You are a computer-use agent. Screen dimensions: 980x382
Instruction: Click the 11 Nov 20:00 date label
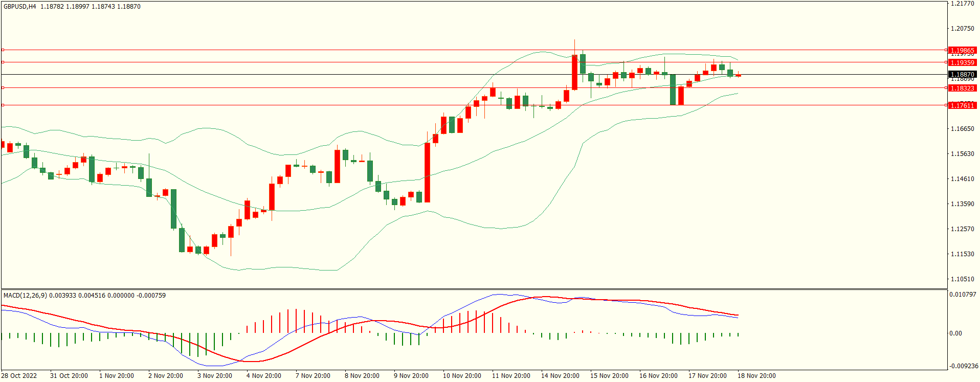pos(511,376)
